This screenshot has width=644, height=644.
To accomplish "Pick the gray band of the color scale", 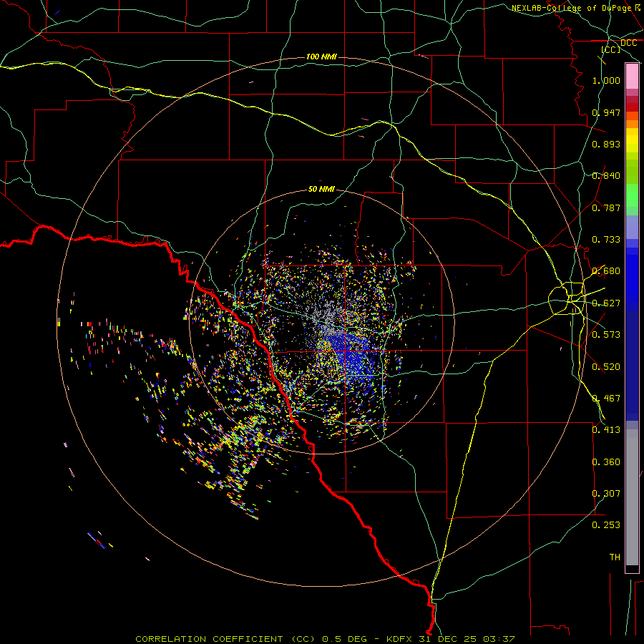I will (x=632, y=497).
